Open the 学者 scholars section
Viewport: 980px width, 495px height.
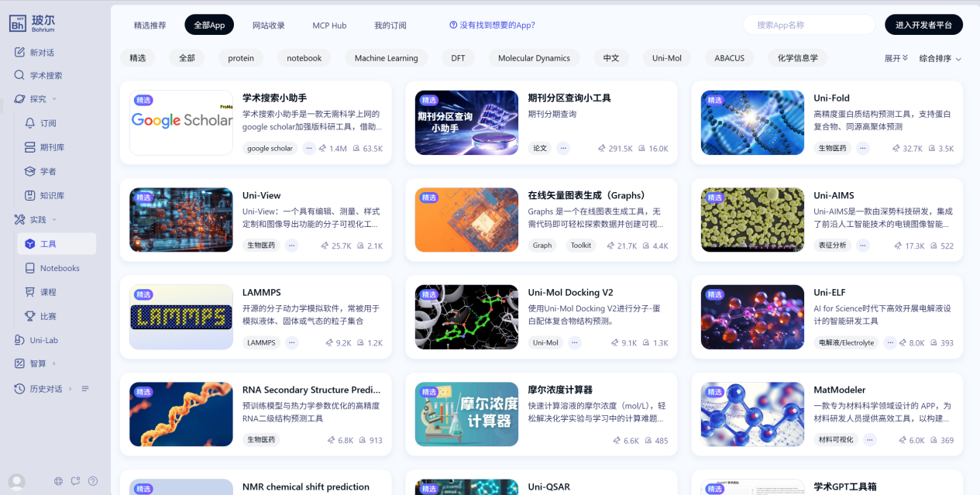(48, 171)
